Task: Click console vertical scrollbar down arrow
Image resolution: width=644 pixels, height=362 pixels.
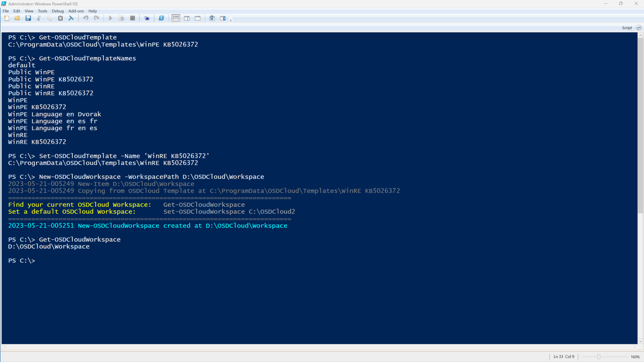Action: coord(640,341)
